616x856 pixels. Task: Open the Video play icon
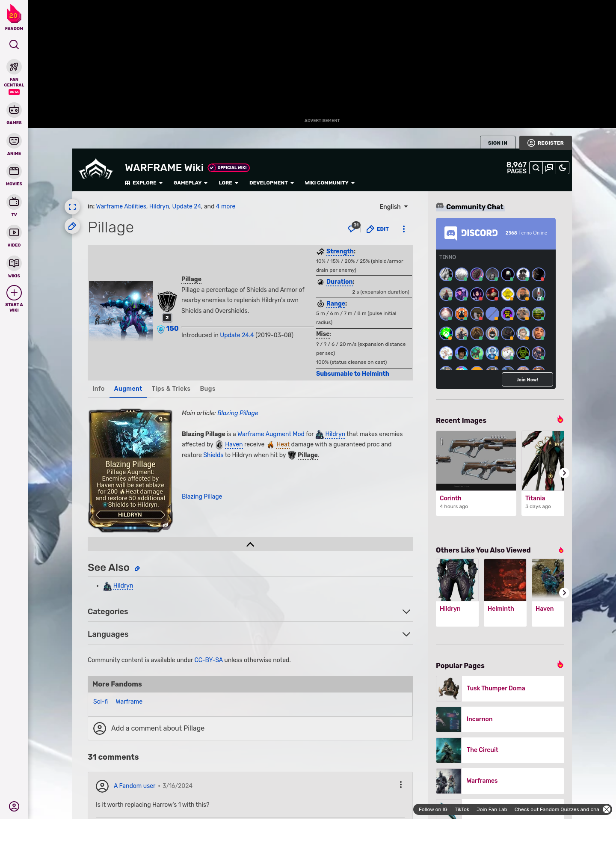click(14, 232)
